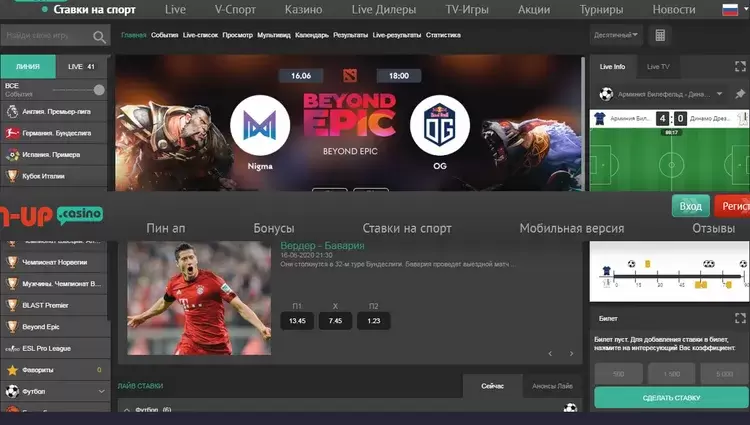
Task: Expand Live Info panel fullscreen icon
Action: pos(740,66)
